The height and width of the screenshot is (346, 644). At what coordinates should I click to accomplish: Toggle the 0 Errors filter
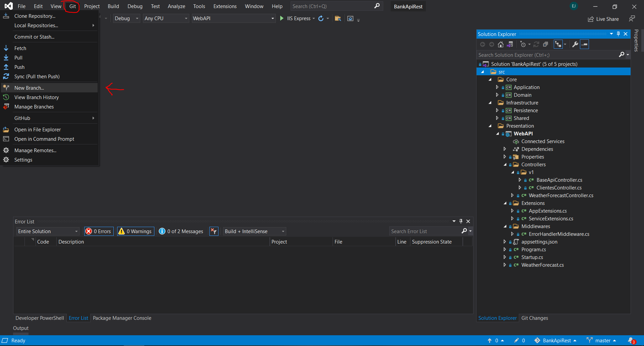point(99,231)
